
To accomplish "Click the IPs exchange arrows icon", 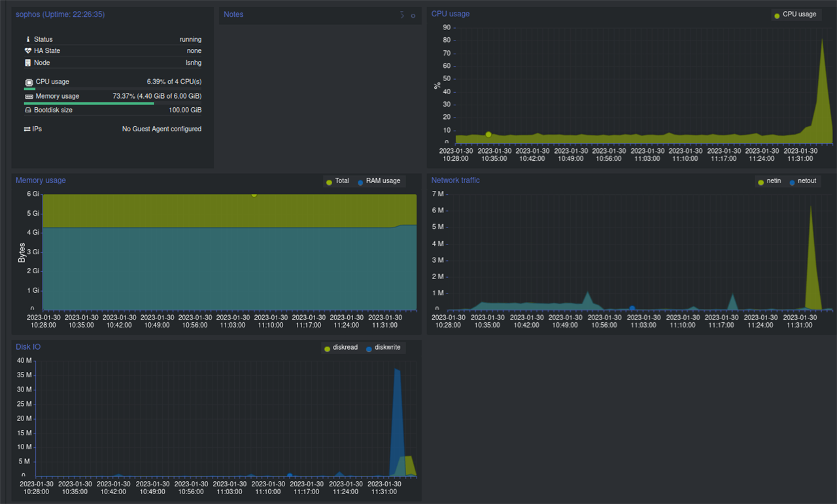I will coord(27,129).
